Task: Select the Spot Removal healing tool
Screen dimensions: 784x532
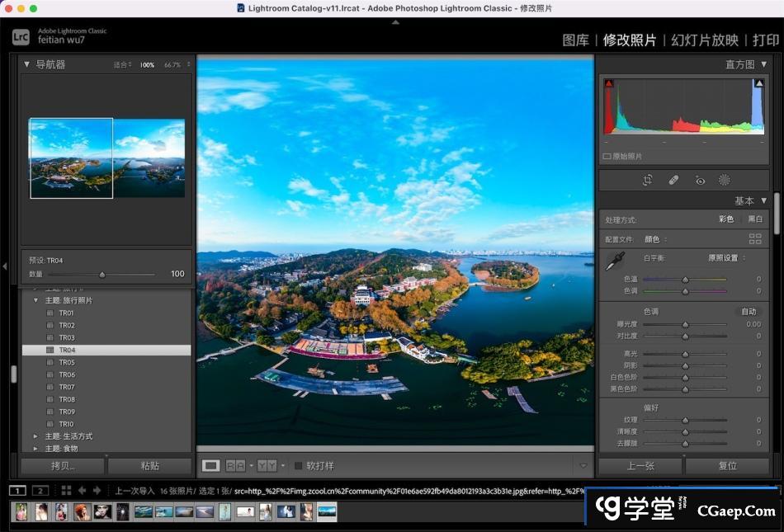Action: point(673,180)
